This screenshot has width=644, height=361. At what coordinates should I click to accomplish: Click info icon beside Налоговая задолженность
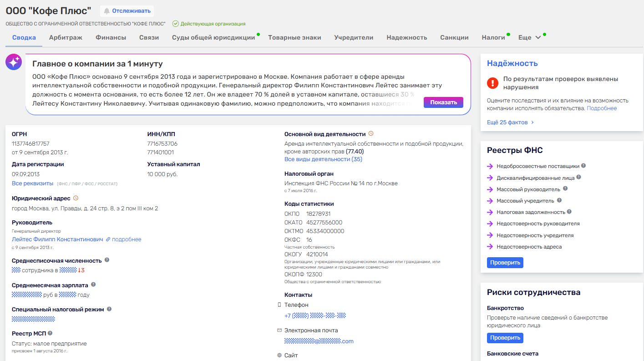coord(569,212)
